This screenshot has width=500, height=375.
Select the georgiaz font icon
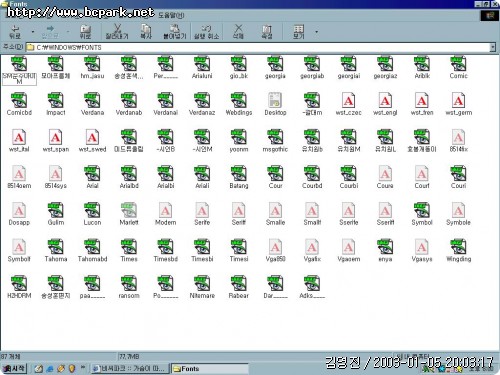point(385,68)
